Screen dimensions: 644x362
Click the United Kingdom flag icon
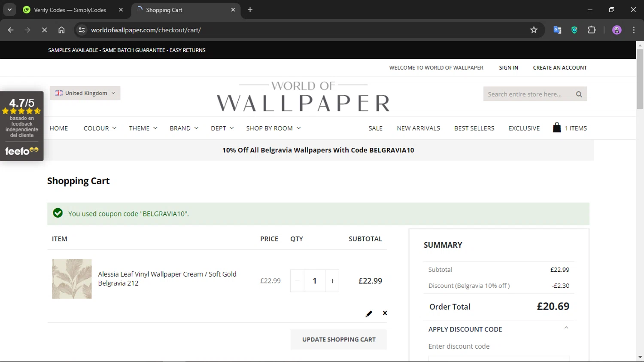pyautogui.click(x=59, y=93)
